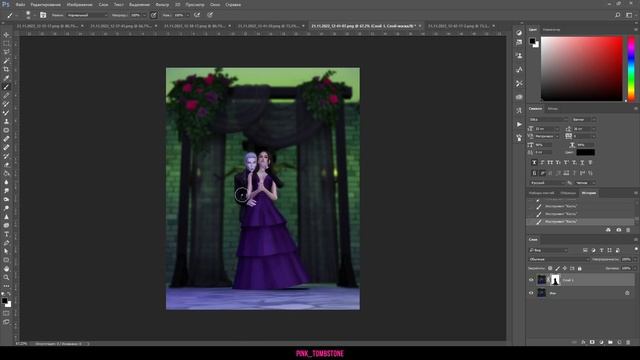Open layer blend mode dropdown Обычные
The image size is (640, 360).
pos(559,259)
